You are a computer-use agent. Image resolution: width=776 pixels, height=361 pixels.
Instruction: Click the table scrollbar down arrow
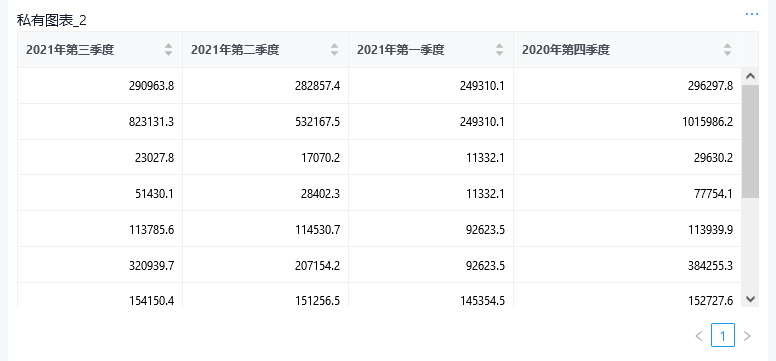pos(750,299)
